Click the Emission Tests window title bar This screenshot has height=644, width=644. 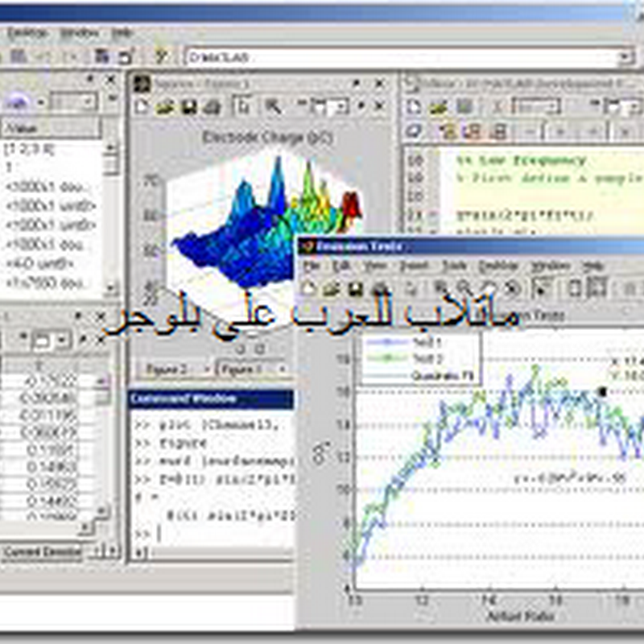click(x=471, y=246)
